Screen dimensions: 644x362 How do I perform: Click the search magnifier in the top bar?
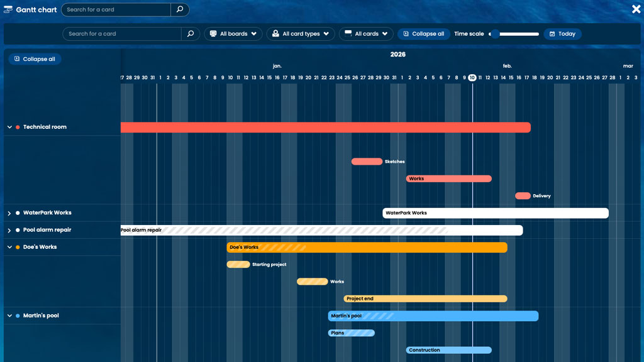[179, 9]
